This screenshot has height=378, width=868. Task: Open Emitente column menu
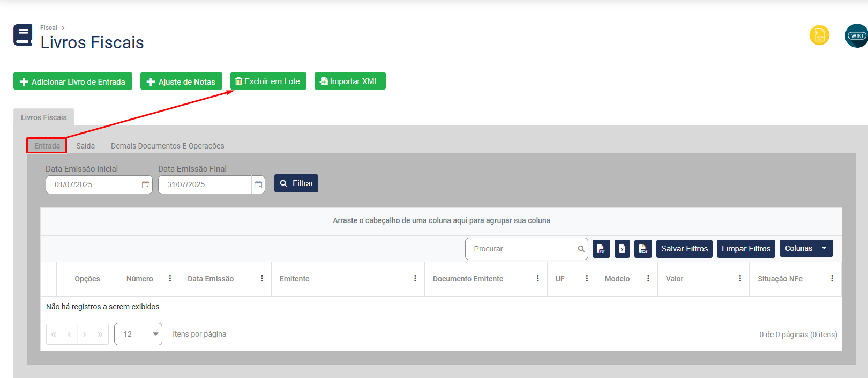tap(415, 278)
